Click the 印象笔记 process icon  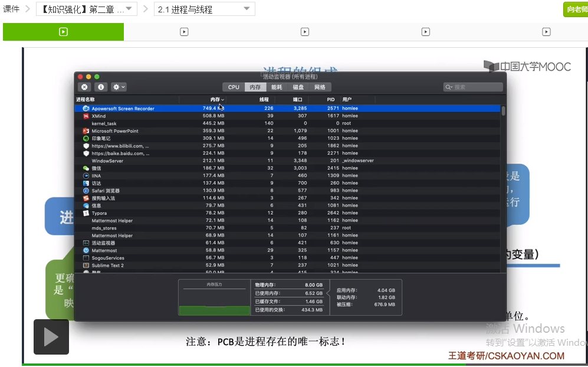coord(86,139)
